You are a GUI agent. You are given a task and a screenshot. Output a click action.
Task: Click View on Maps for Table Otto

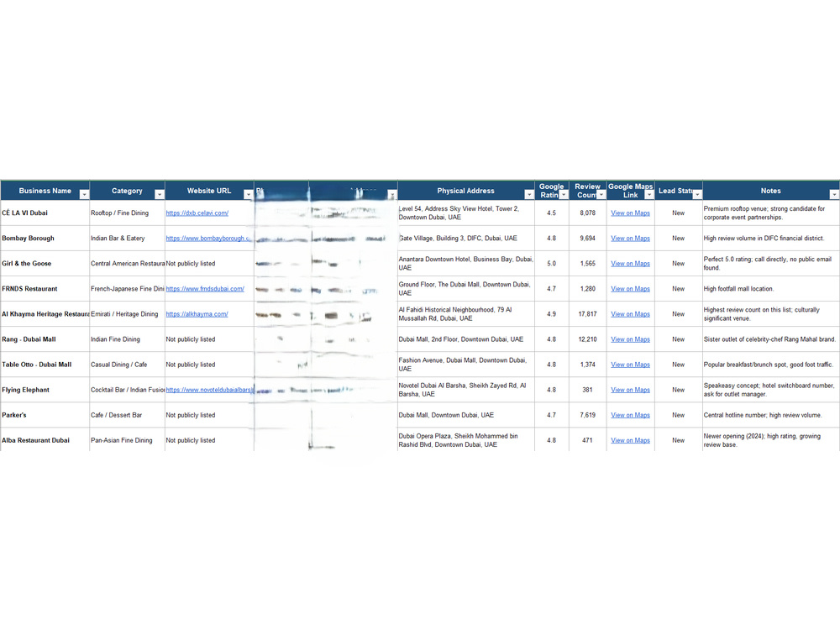pyautogui.click(x=630, y=365)
